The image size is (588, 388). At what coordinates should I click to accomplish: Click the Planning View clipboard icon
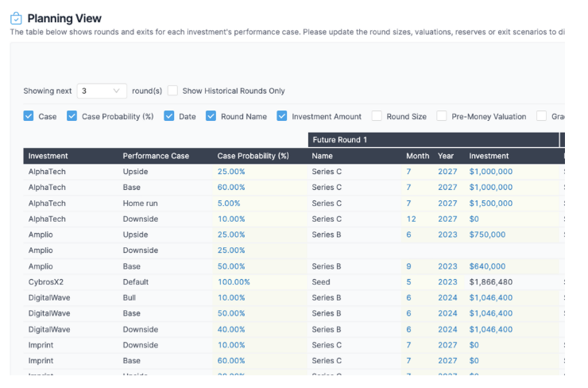[x=16, y=18]
